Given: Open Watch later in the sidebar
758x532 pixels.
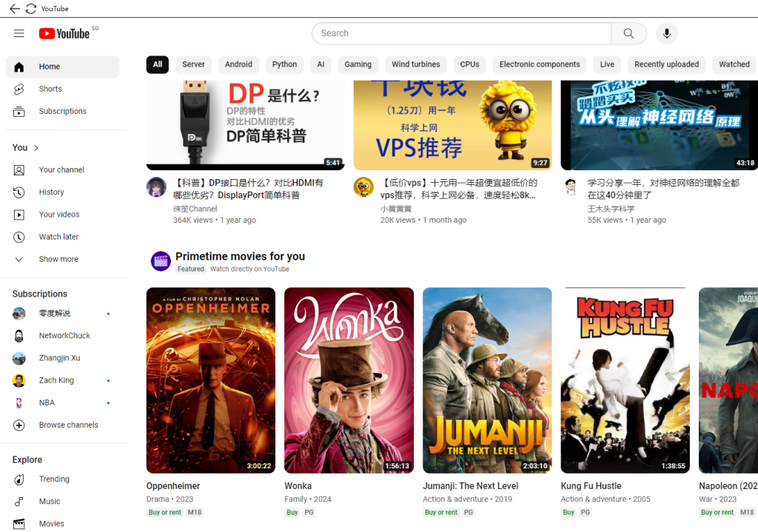Looking at the screenshot, I should pyautogui.click(x=58, y=237).
